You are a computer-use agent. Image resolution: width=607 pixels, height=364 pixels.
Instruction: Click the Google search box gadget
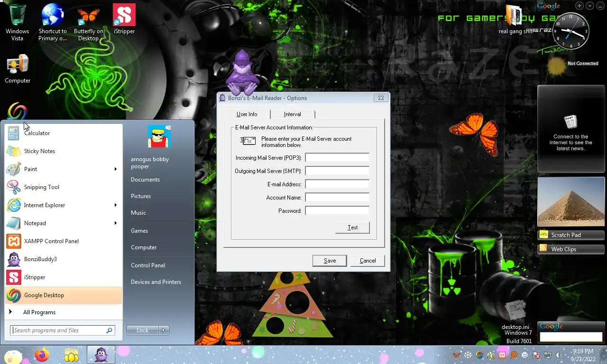tap(571, 337)
